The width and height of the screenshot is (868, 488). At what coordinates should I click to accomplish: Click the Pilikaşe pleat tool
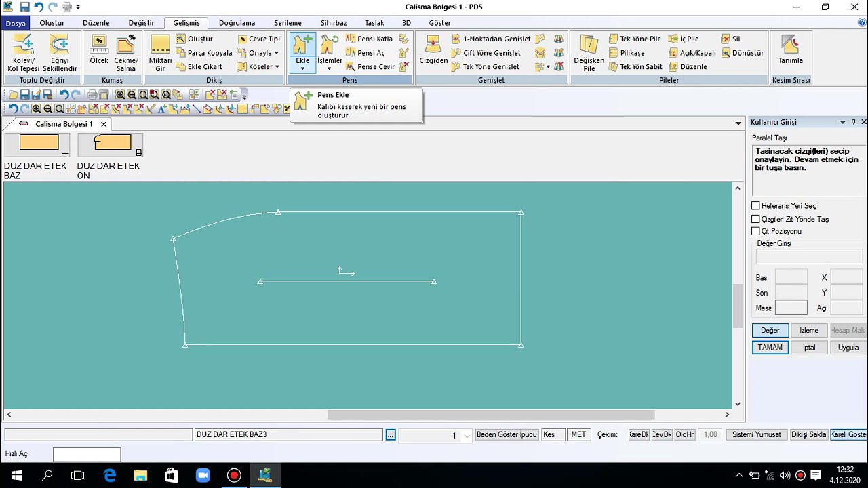tap(626, 53)
